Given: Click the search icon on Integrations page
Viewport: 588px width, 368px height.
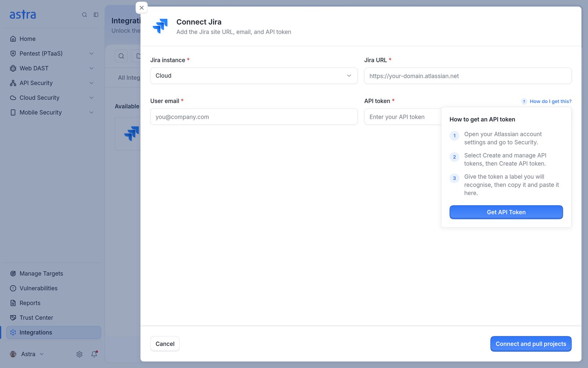Looking at the screenshot, I should [x=121, y=56].
